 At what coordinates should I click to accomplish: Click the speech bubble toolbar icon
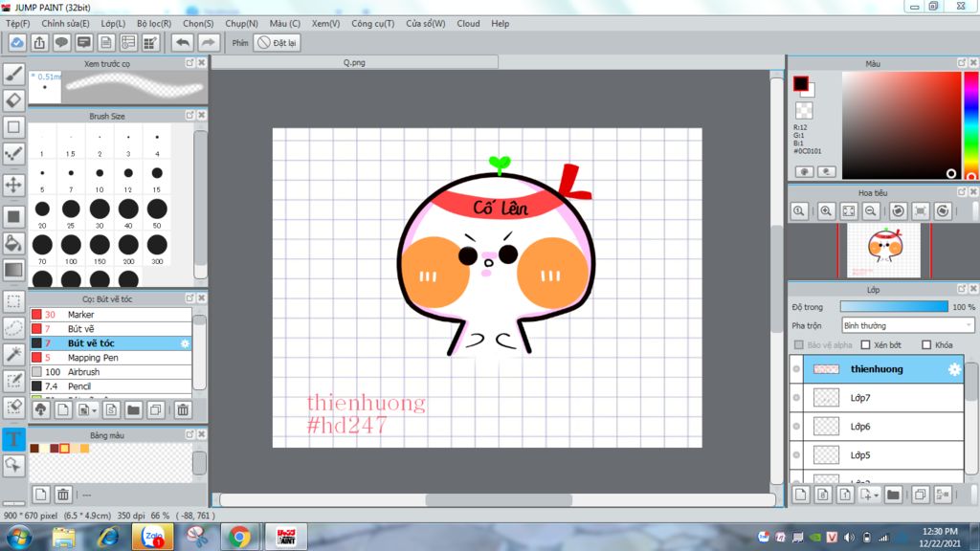click(x=61, y=42)
